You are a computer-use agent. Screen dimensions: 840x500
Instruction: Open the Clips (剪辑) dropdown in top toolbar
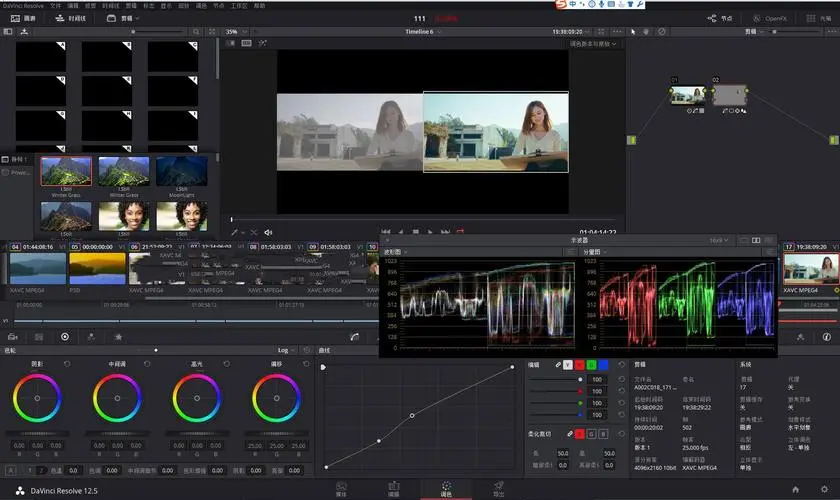(x=123, y=18)
